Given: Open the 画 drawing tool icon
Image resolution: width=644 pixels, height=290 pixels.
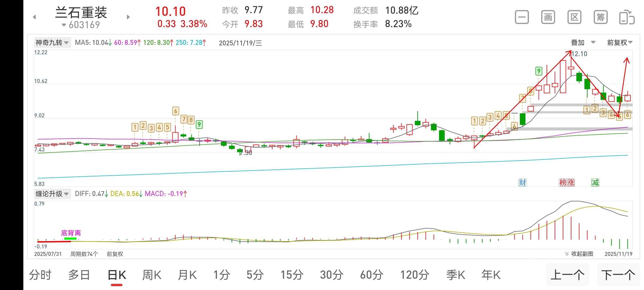Looking at the screenshot, I should point(548,17).
